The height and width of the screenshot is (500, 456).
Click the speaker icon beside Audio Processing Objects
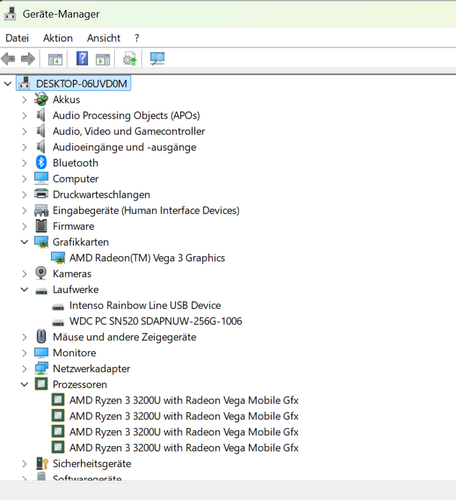tap(41, 115)
